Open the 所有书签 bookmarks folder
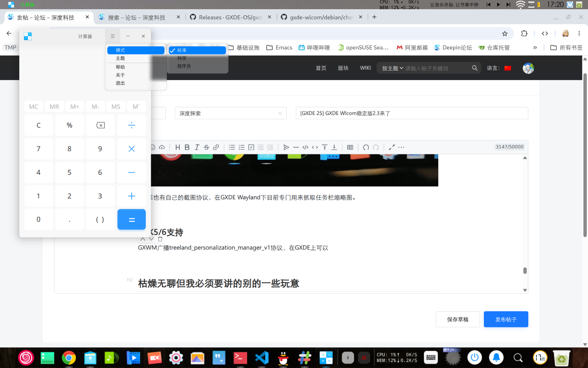This screenshot has width=588, height=368. tap(566, 48)
